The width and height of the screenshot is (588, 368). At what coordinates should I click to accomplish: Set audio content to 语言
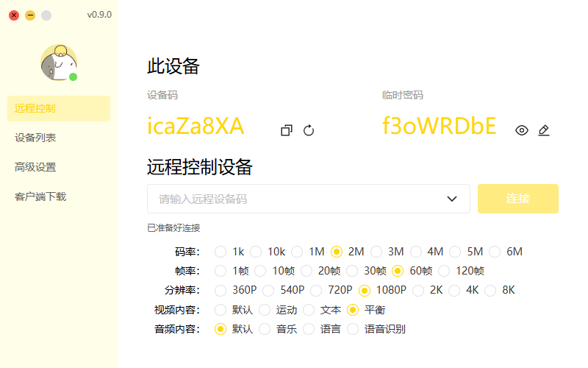tap(309, 329)
